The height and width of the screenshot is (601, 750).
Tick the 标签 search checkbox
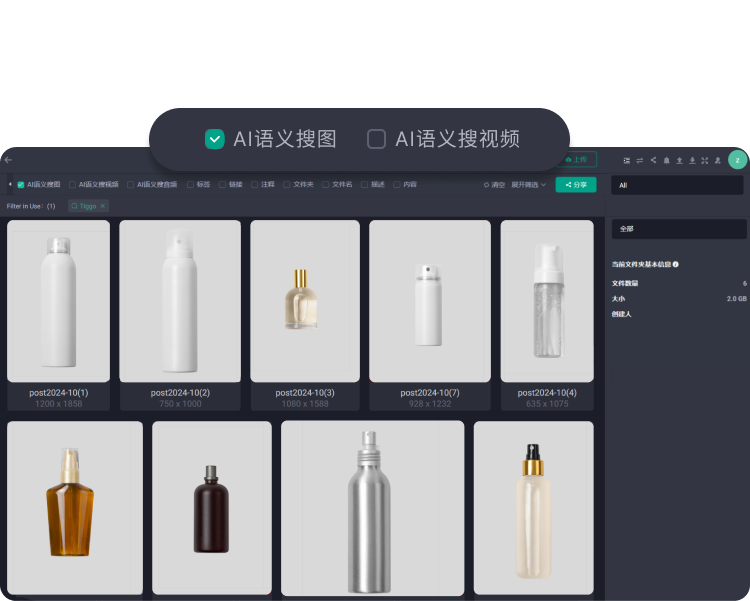191,185
